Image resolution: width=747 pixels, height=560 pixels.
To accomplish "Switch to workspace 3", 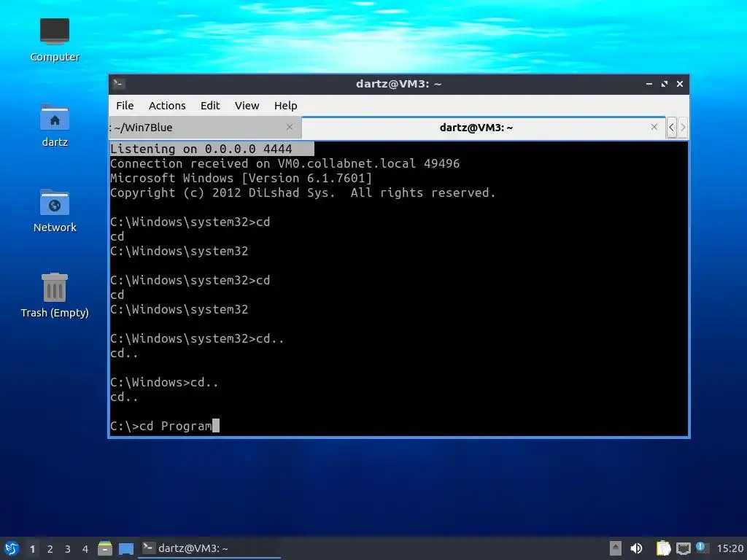I will [x=68, y=549].
